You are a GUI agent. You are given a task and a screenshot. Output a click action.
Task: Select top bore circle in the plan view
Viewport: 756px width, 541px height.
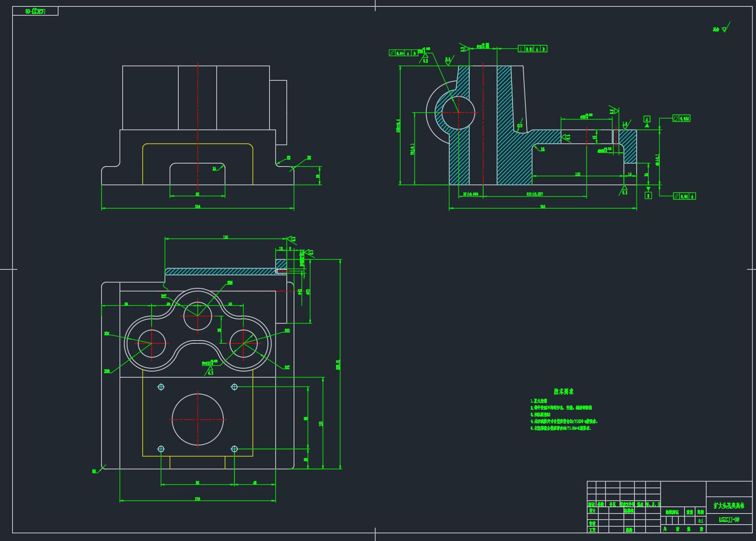[197, 316]
